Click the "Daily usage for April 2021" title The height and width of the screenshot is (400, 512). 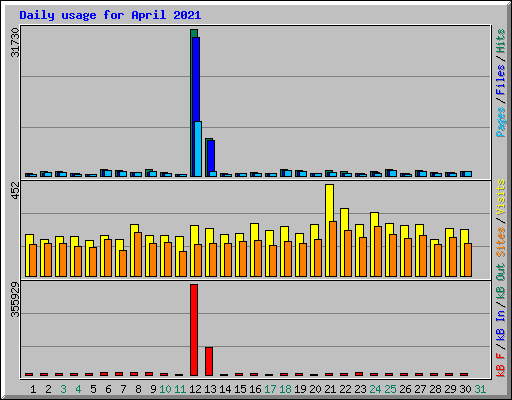pos(110,15)
